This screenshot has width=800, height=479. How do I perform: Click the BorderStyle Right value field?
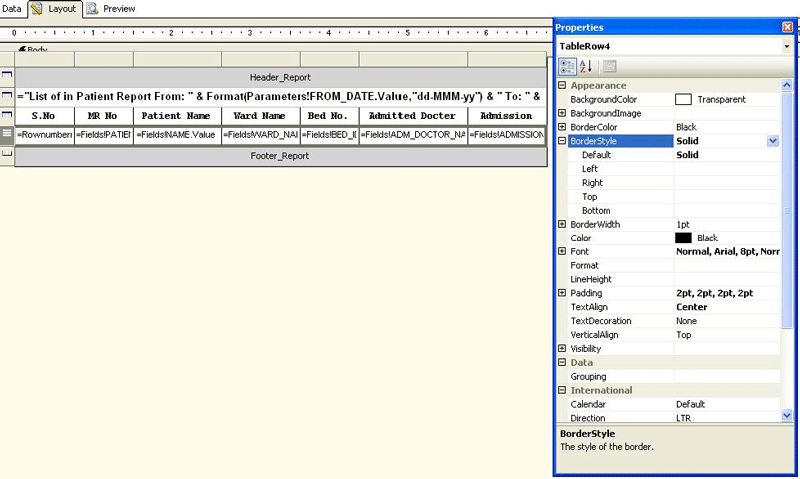[x=727, y=183]
